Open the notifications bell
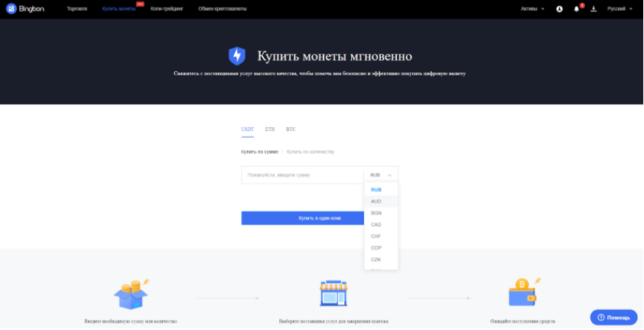The width and height of the screenshot is (644, 330). tap(577, 9)
